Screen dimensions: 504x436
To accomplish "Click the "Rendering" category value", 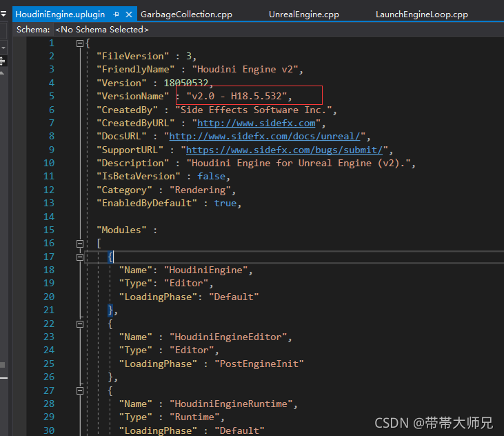I will point(200,190).
